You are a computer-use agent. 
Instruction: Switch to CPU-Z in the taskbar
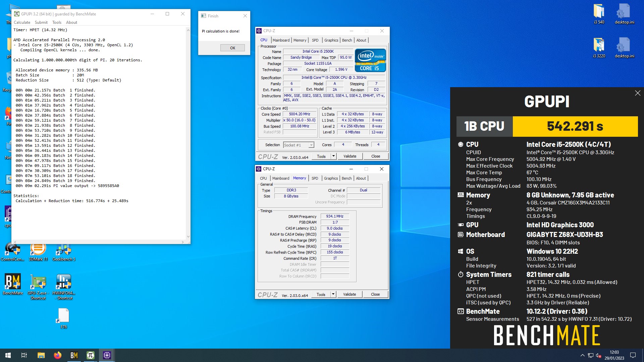tap(107, 355)
